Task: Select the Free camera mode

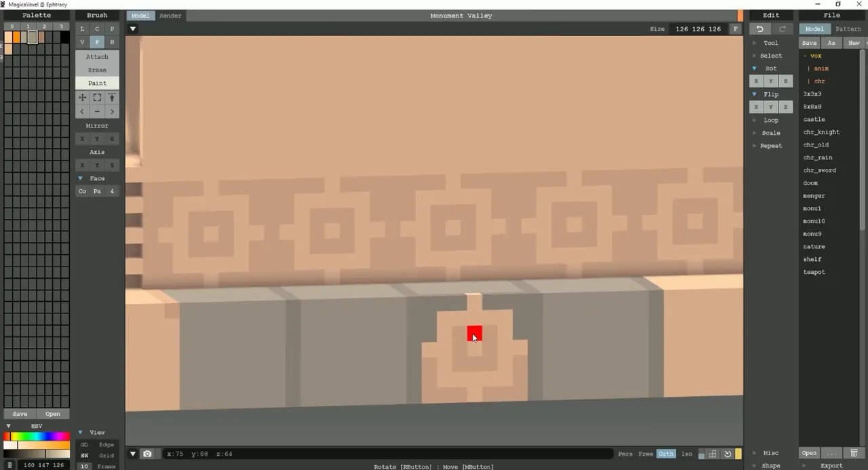Action: (646, 454)
